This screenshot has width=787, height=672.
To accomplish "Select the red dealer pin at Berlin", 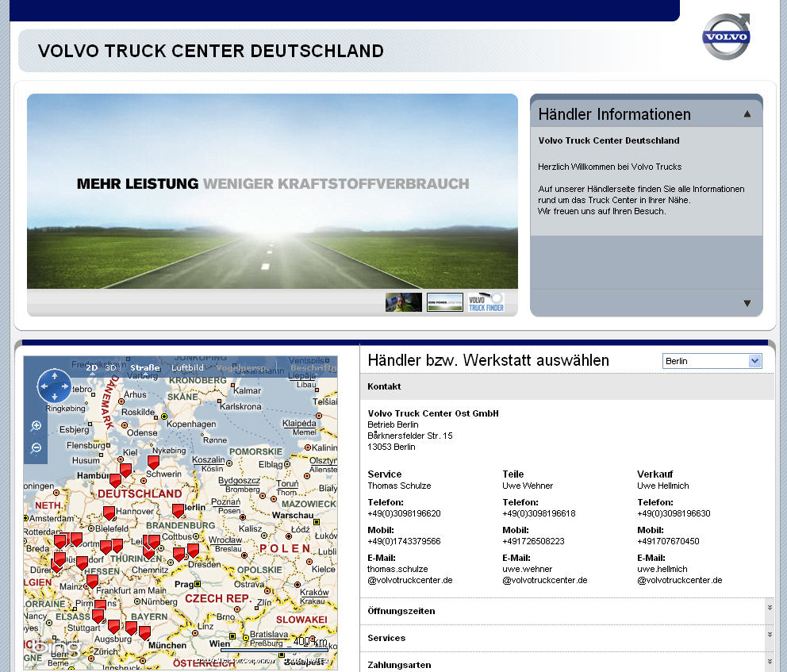I will click(178, 510).
